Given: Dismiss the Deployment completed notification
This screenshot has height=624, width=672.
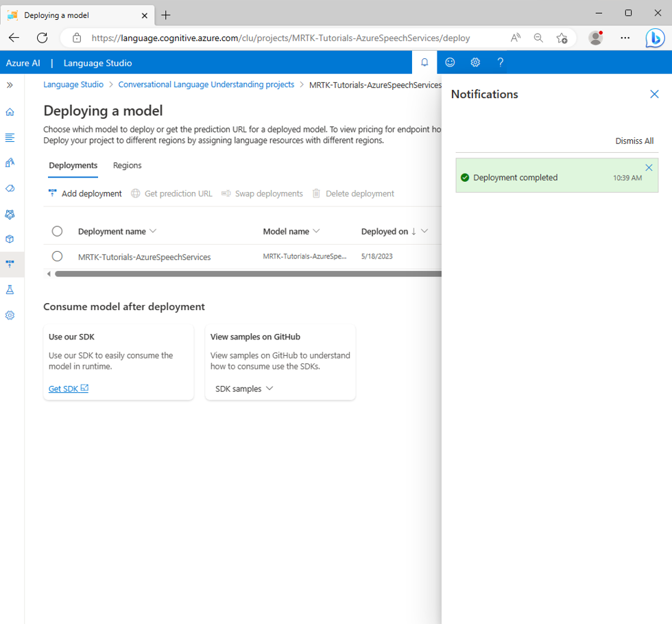Looking at the screenshot, I should [x=649, y=167].
